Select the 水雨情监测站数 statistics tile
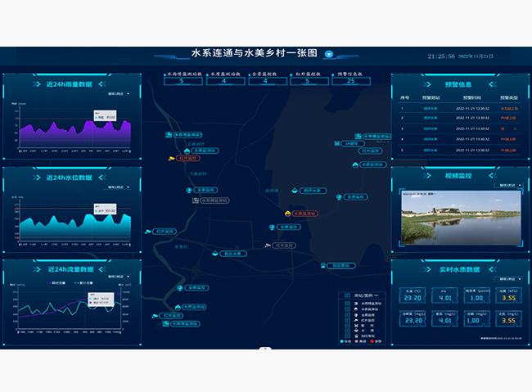Screen dimensions: 532x392 click(183, 79)
